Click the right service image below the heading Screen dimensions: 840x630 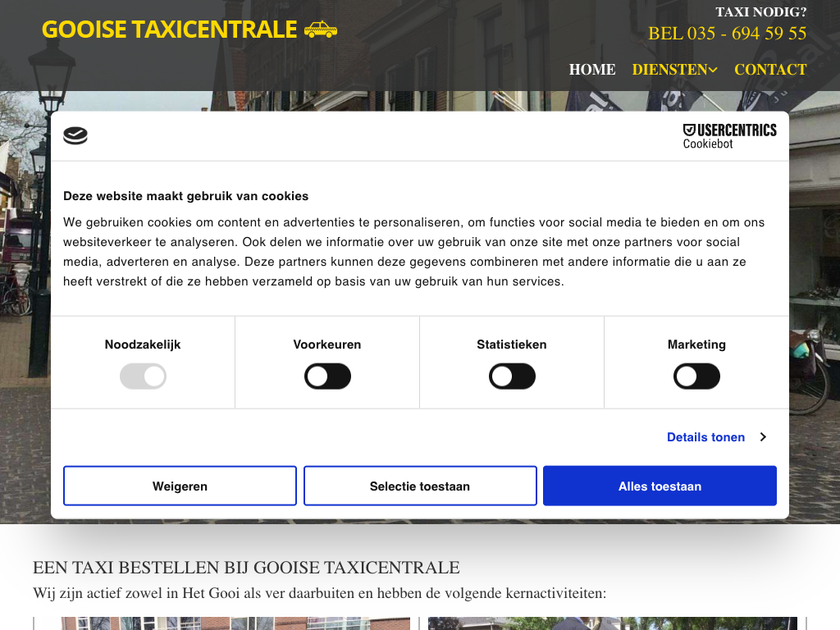(x=612, y=623)
